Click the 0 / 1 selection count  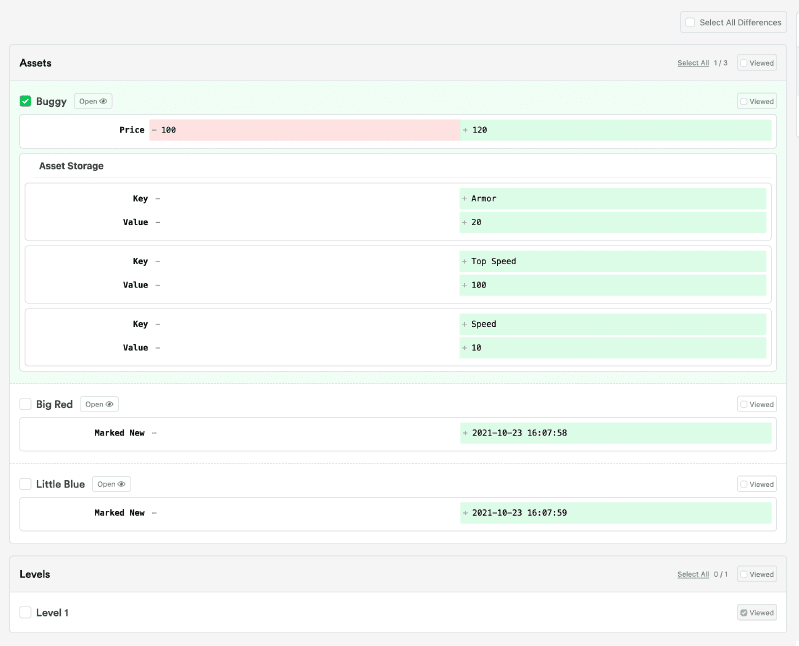click(x=721, y=574)
